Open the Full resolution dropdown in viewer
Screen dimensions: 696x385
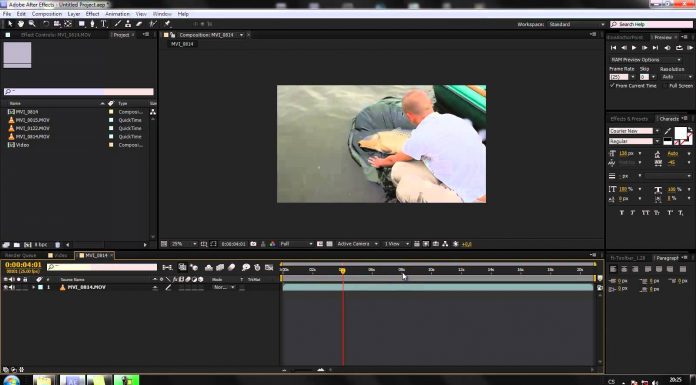296,244
